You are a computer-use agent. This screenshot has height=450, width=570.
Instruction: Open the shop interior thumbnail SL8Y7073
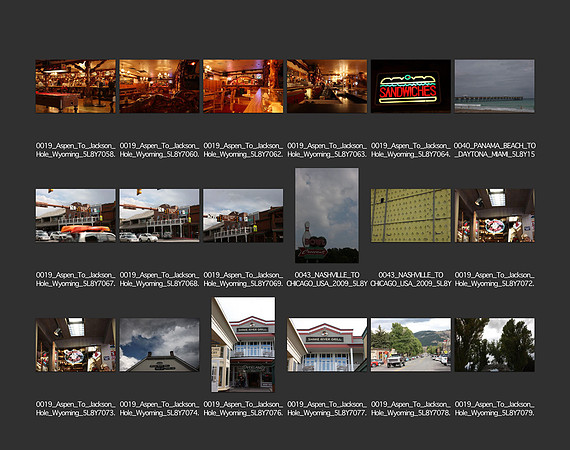point(76,345)
